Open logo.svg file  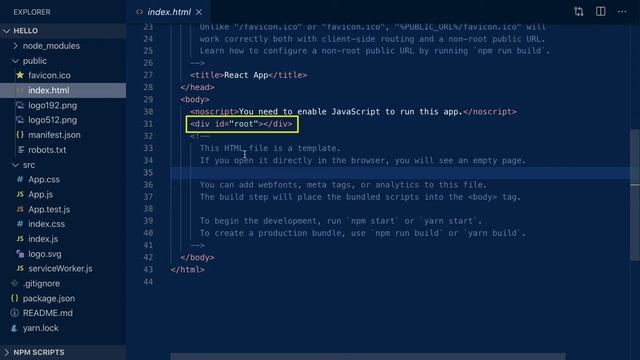coord(63,254)
